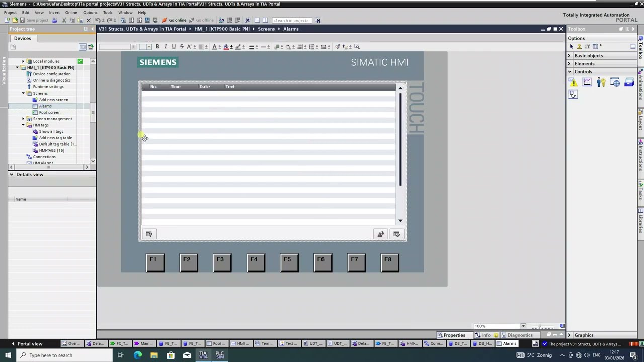Open the Tools menu
The image size is (644, 362).
pos(108,12)
